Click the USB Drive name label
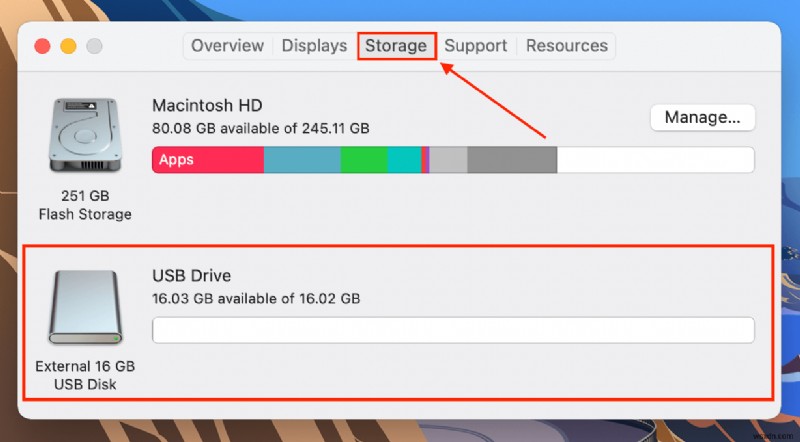The width and height of the screenshot is (800, 442). click(191, 275)
